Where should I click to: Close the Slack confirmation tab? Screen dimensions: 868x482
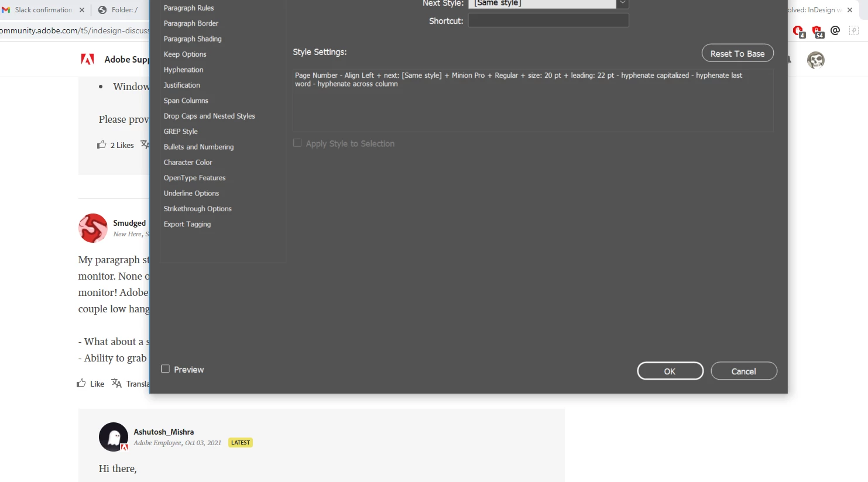pyautogui.click(x=82, y=10)
